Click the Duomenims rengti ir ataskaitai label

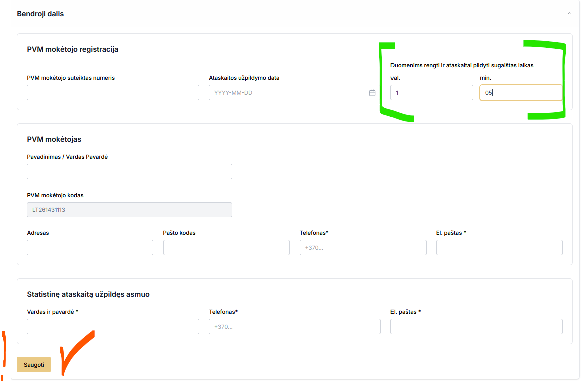462,65
